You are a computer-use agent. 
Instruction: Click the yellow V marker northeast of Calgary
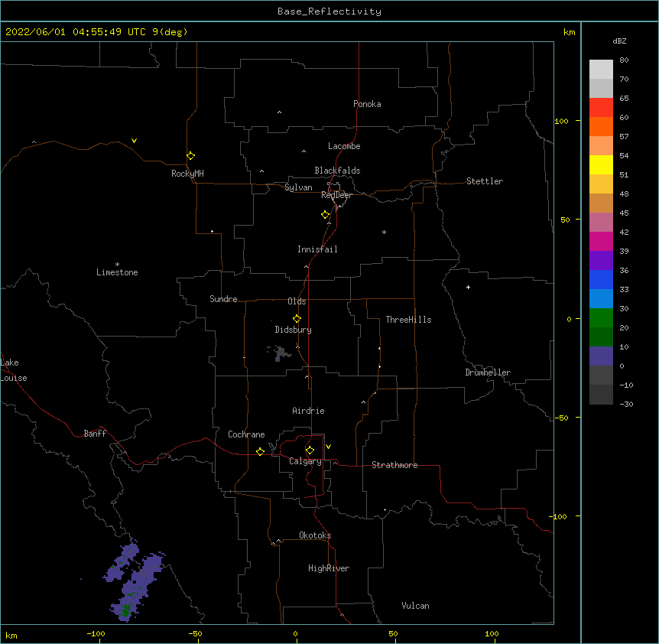(328, 447)
